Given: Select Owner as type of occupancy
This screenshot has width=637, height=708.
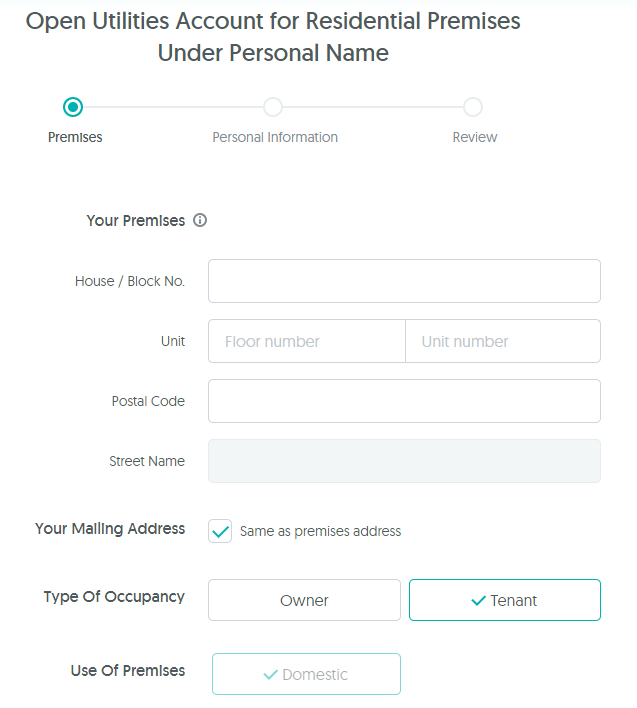Looking at the screenshot, I should pyautogui.click(x=304, y=600).
